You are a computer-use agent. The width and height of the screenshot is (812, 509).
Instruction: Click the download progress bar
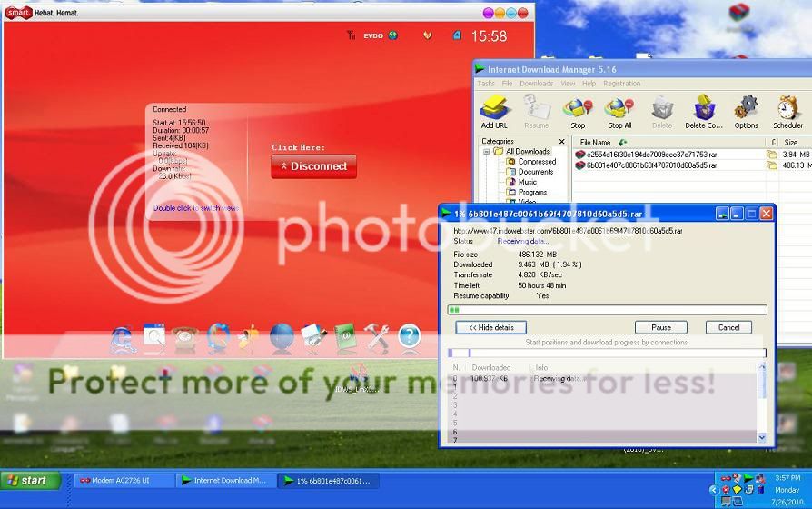[607, 310]
